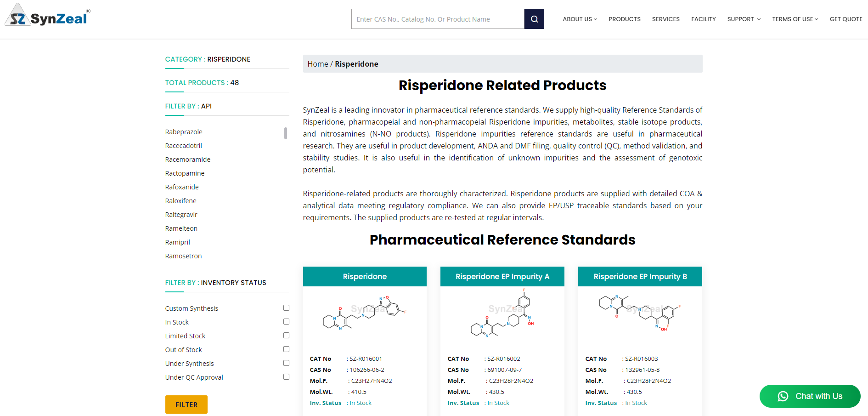
Task: Go to Get Quote page
Action: click(845, 19)
